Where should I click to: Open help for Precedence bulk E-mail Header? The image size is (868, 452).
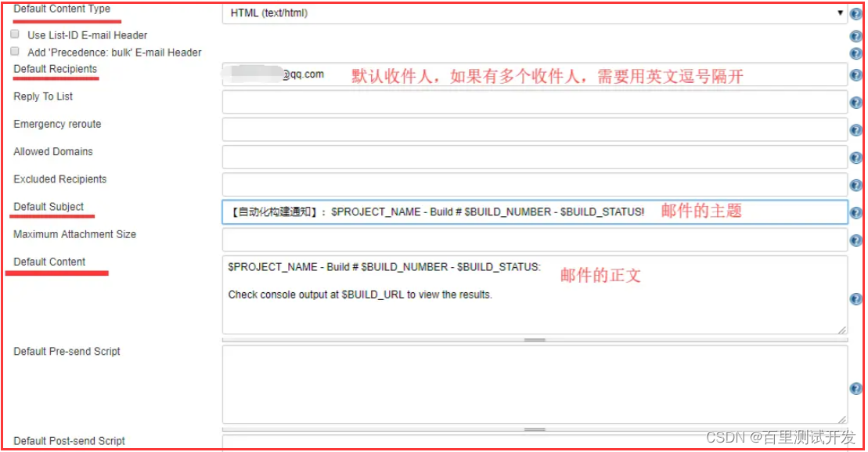[x=855, y=54]
